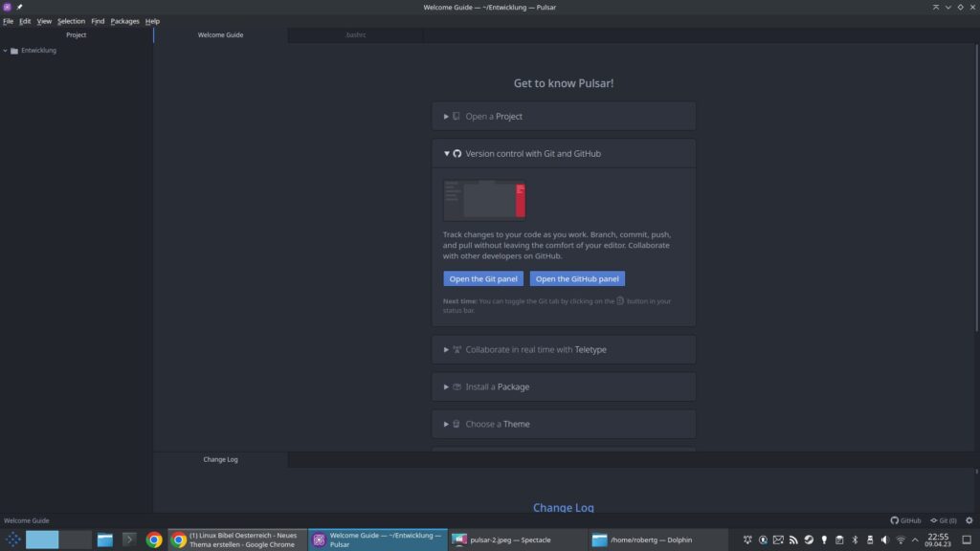Open the KDE application launcher
This screenshot has width=980, height=551.
coord(13,540)
